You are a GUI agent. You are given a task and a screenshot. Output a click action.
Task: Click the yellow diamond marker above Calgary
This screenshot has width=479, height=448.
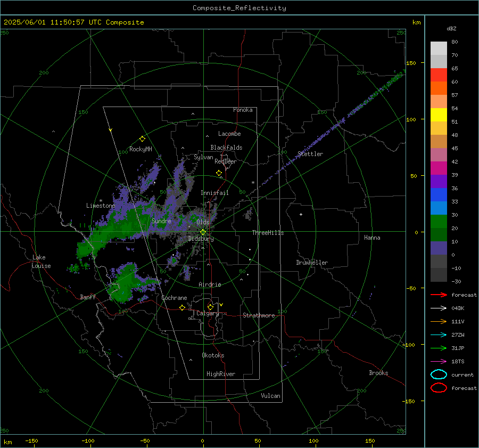click(210, 307)
